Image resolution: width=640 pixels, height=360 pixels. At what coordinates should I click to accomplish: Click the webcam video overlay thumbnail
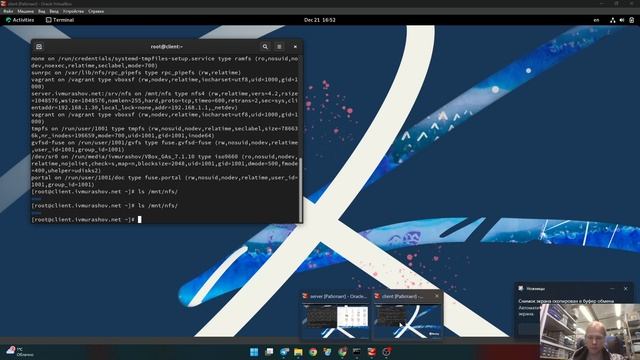click(x=590, y=332)
